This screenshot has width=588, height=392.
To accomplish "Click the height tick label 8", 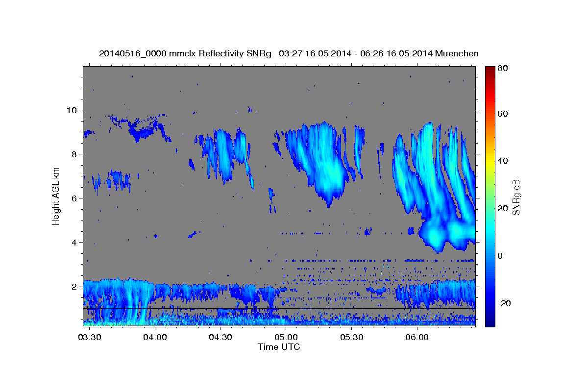I will pos(75,154).
